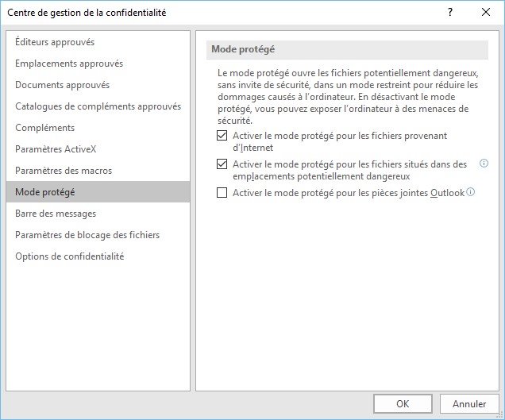The height and width of the screenshot is (420, 505).
Task: Select Emplacements approuvés in sidebar
Action: pos(69,64)
